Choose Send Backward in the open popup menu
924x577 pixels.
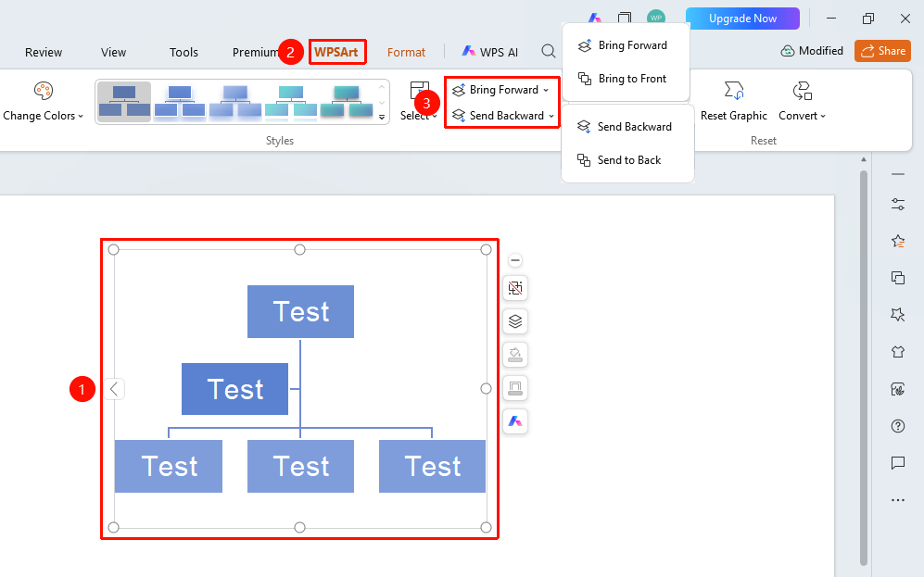(627, 127)
